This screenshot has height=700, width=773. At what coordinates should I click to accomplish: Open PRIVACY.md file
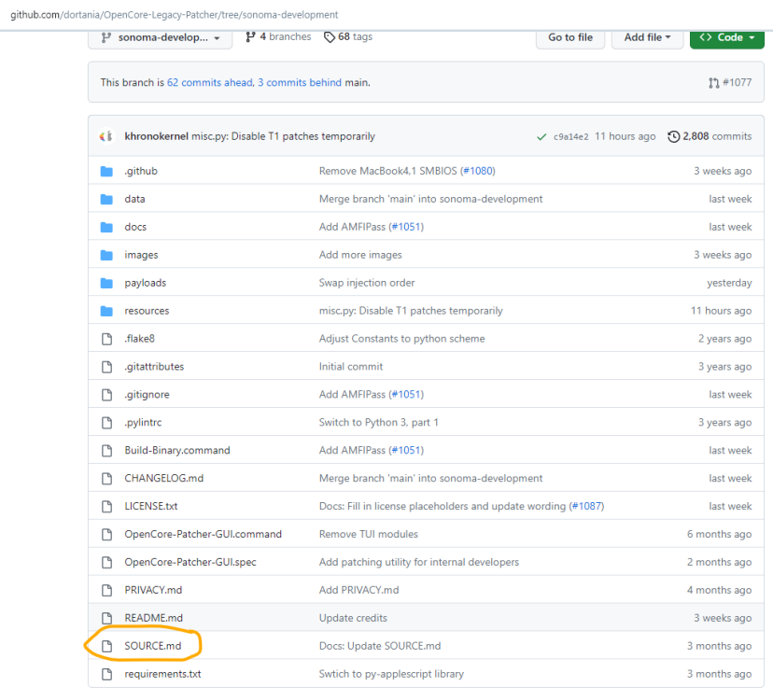153,590
